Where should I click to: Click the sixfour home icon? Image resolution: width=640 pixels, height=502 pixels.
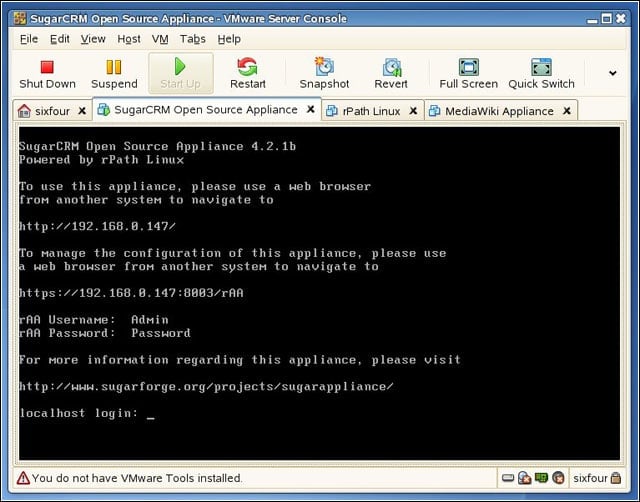click(x=24, y=111)
